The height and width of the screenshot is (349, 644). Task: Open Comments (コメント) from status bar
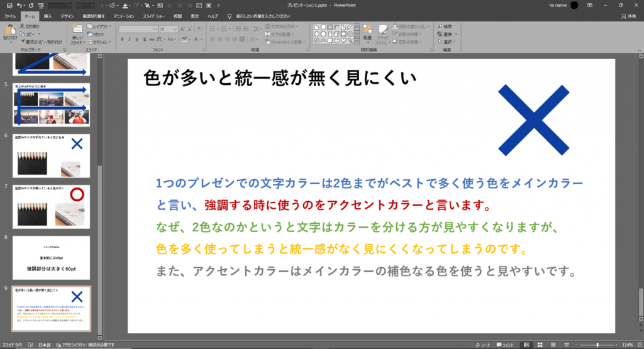point(505,345)
